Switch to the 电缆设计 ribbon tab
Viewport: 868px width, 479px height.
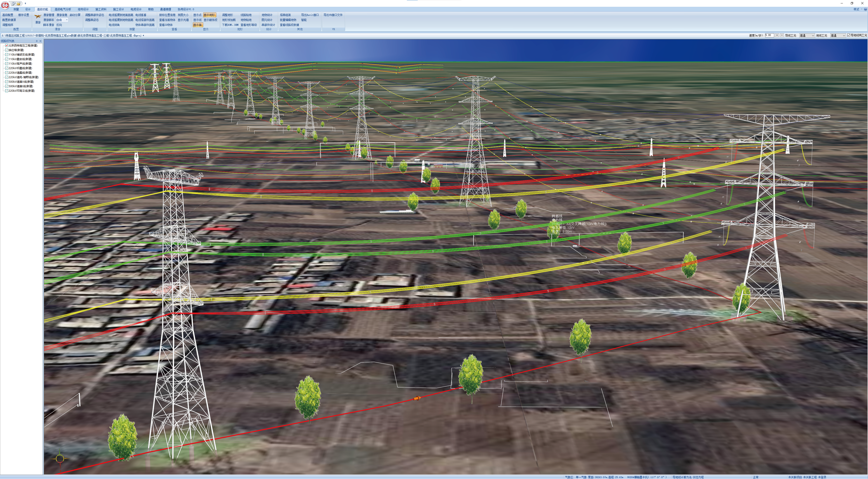[136, 9]
